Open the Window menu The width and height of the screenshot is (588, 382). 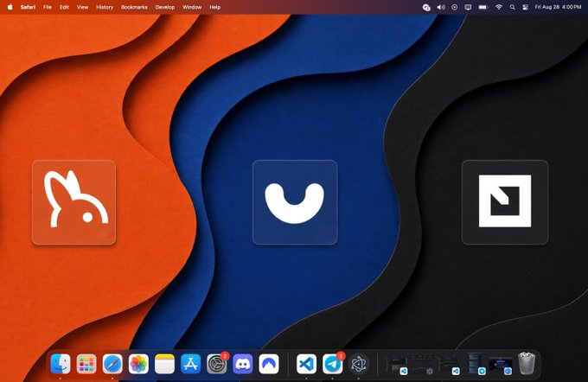[192, 7]
